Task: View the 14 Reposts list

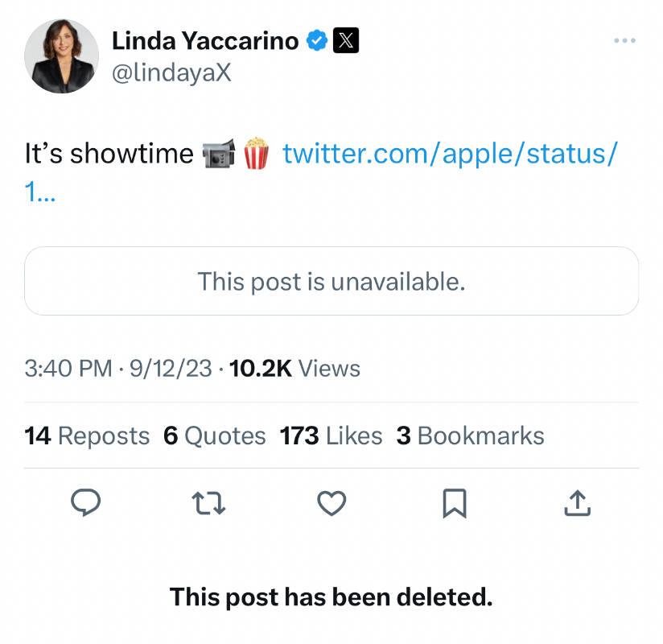Action: 87,436
